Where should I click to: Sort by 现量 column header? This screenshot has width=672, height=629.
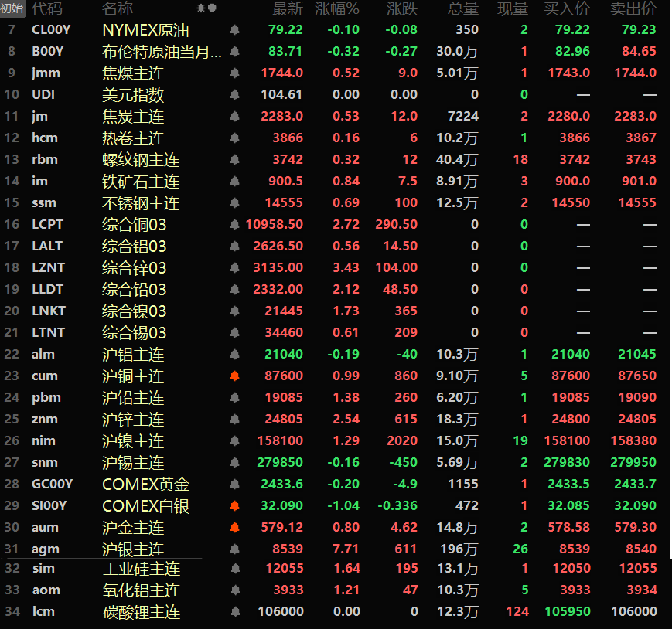pos(513,8)
